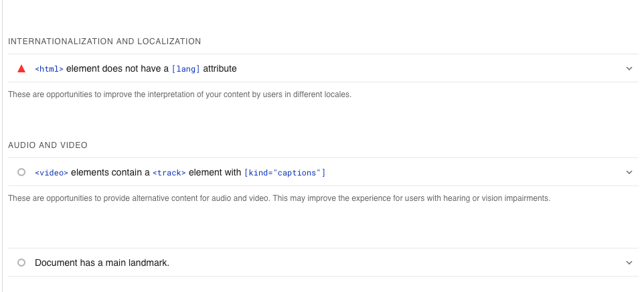Expand the html lang attribute audit chevron

[x=629, y=68]
